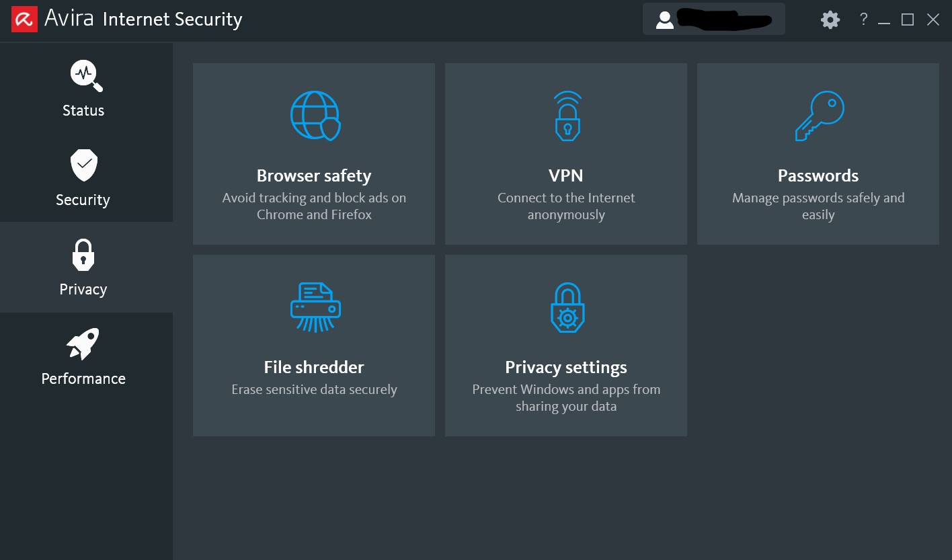Click the Avira red logo icon
Screen dimensions: 952x560
24,19
